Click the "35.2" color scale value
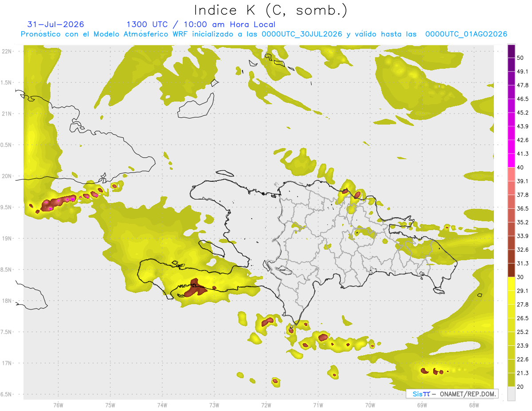This screenshot has width=532, height=411. point(522,222)
